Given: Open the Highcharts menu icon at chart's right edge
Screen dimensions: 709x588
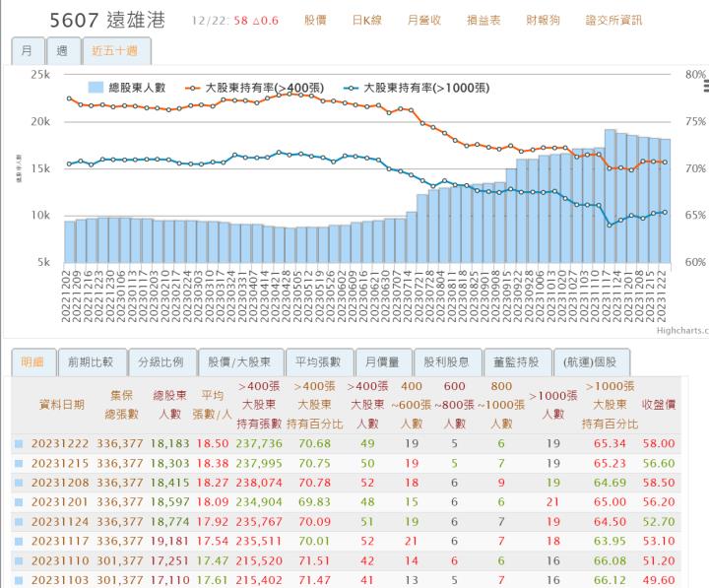Looking at the screenshot, I should 706,86.
